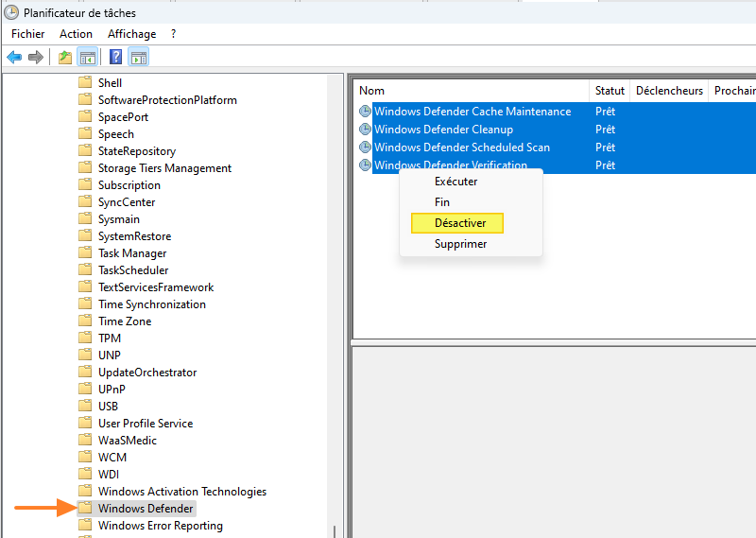Click the blue Back arrow in toolbar
The width and height of the screenshot is (756, 538).
tap(14, 58)
